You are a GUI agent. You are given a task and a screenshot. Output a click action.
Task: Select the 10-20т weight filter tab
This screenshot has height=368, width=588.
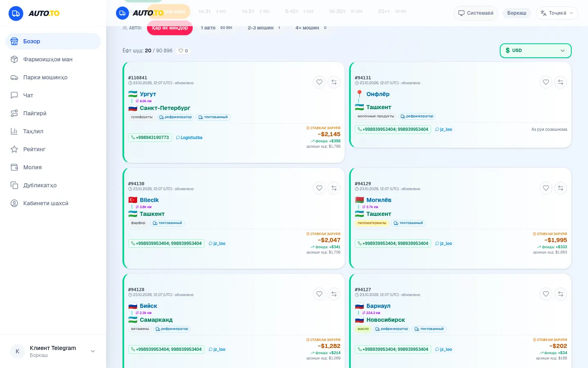345,11
